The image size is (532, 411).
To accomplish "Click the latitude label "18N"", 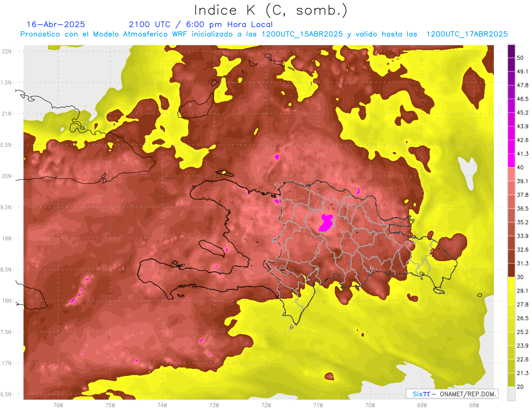I will 7,301.
